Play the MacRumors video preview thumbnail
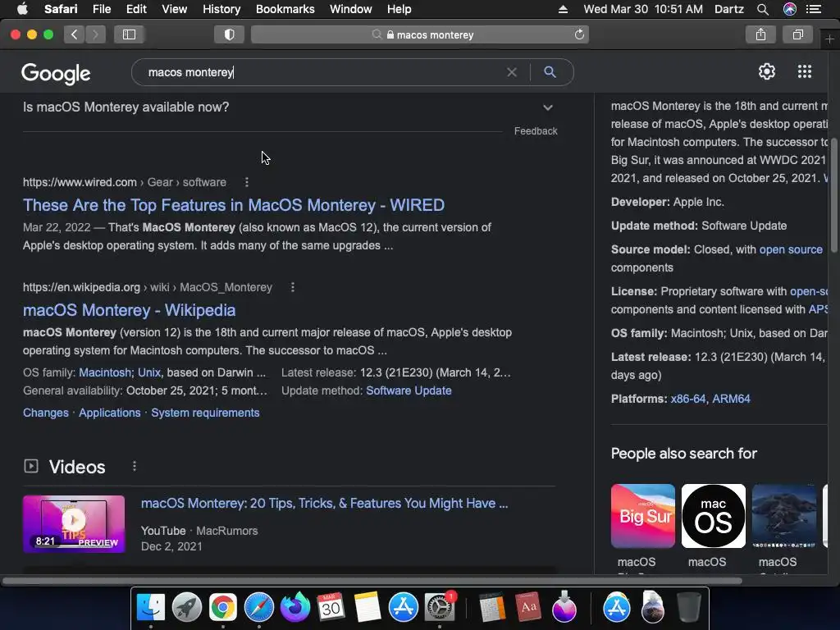840x630 pixels. (74, 523)
